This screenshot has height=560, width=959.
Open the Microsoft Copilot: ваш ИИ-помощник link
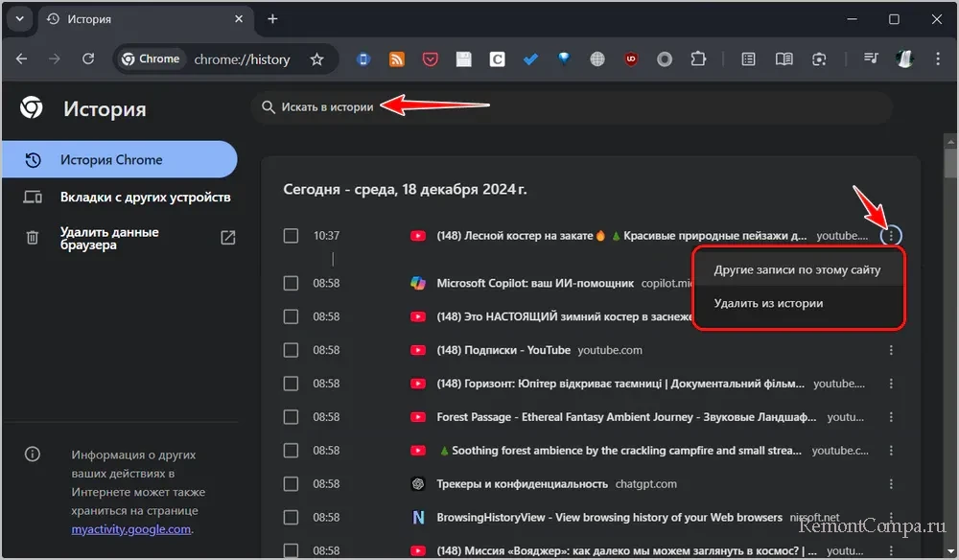tap(535, 283)
